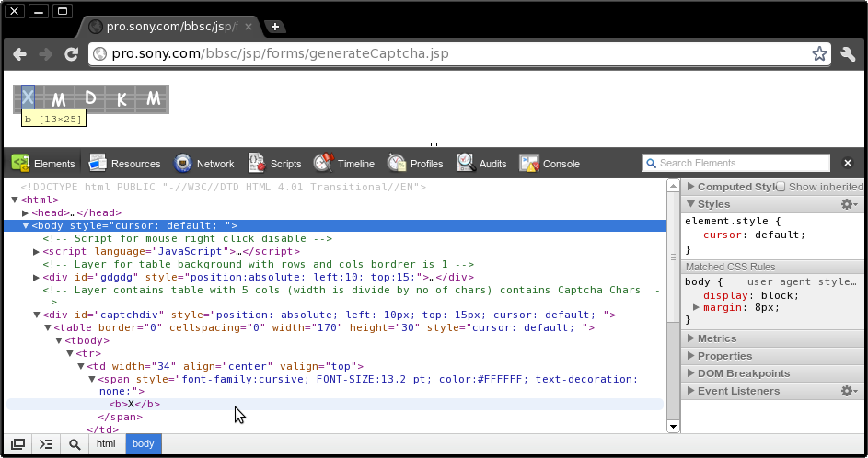Viewport: 868px width, 458px height.
Task: Click the captcha letter K on the page
Action: [x=122, y=99]
